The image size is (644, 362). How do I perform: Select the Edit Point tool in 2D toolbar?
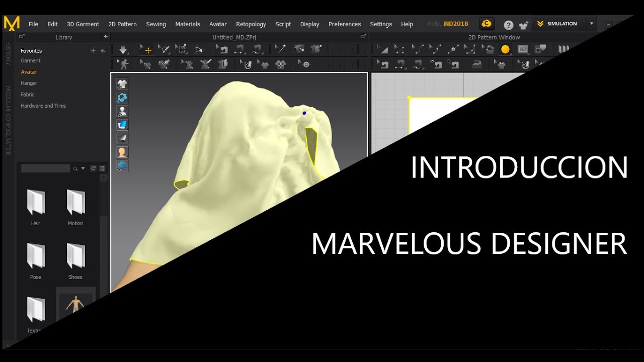(400, 49)
